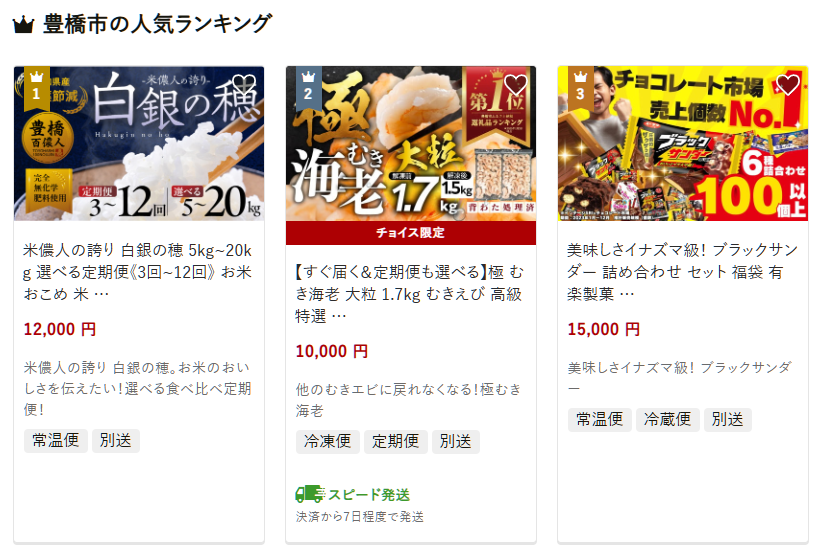This screenshot has height=556, width=822.
Task: Open the 白銀の穂 rice product image
Action: [139, 143]
